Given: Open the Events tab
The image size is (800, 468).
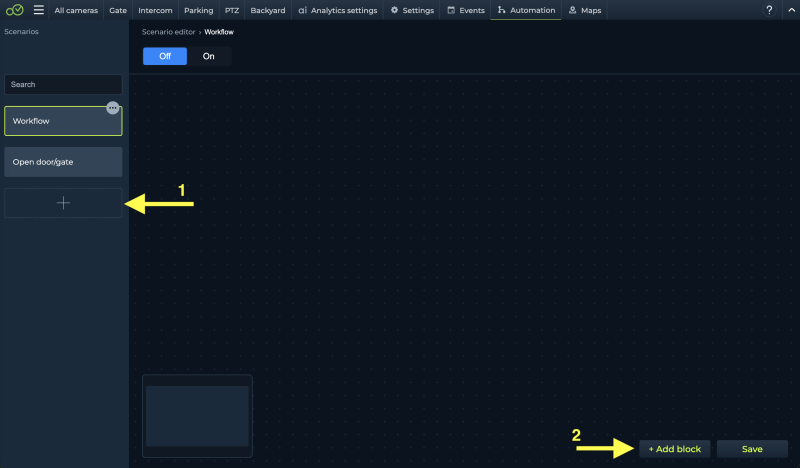Looking at the screenshot, I should (x=466, y=10).
